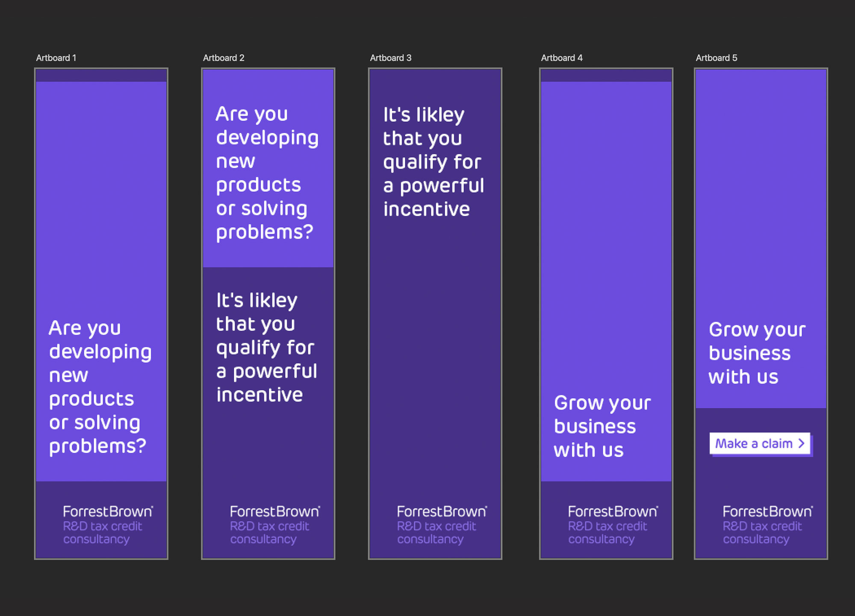Select 'Grow your business' headline on Artboard 5
The height and width of the screenshot is (616, 855).
click(x=756, y=353)
